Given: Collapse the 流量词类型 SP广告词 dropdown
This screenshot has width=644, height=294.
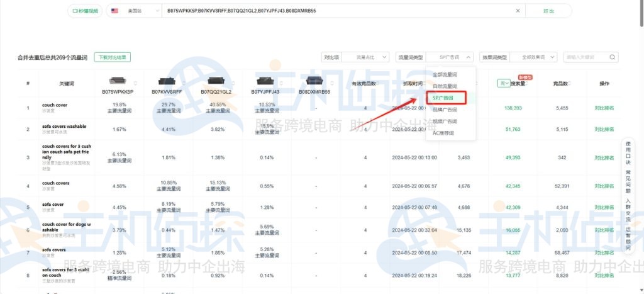Looking at the screenshot, I should (x=450, y=57).
